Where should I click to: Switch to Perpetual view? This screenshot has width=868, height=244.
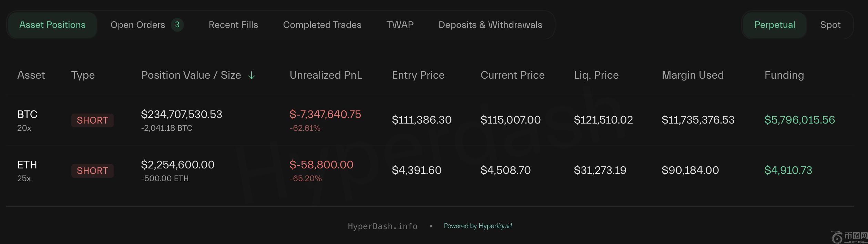(x=774, y=25)
